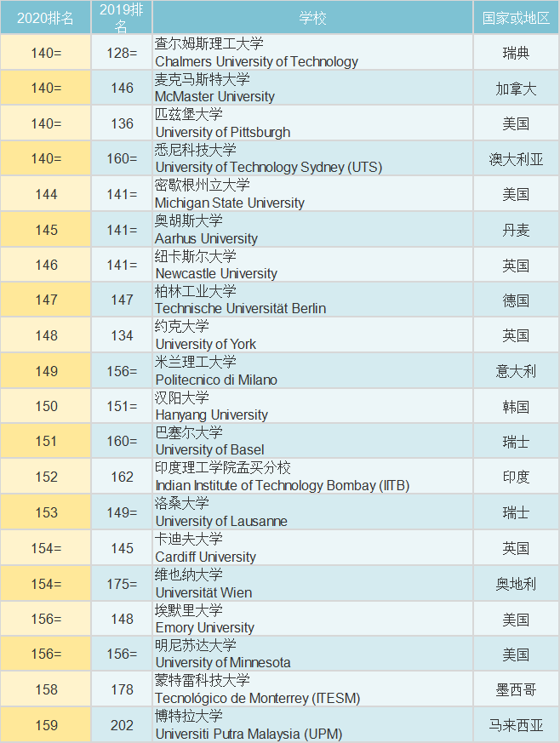Screen dimensions: 560x743
Task: Click University of Pittsburgh entry
Action: click(x=223, y=132)
